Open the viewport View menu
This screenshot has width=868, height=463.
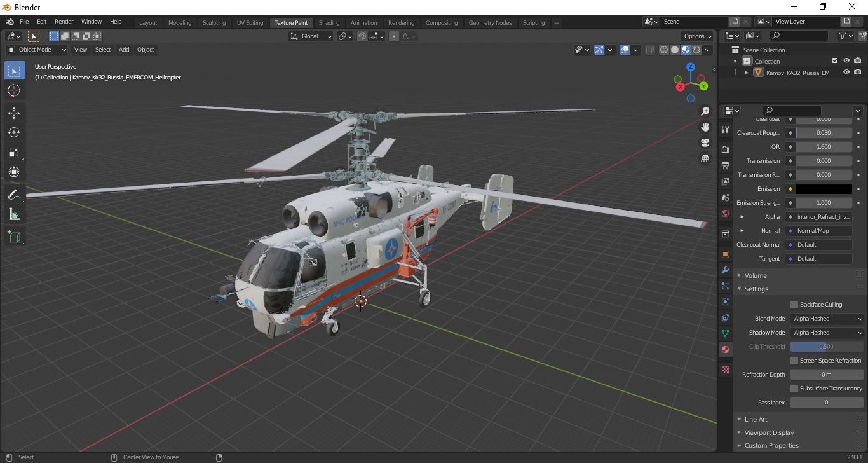[x=81, y=50]
